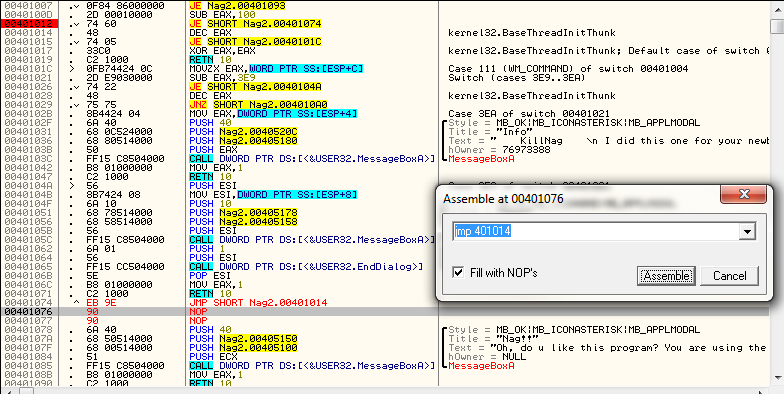This screenshot has width=784, height=394.
Task: Select address 0040101C in address column
Action: click(28, 68)
